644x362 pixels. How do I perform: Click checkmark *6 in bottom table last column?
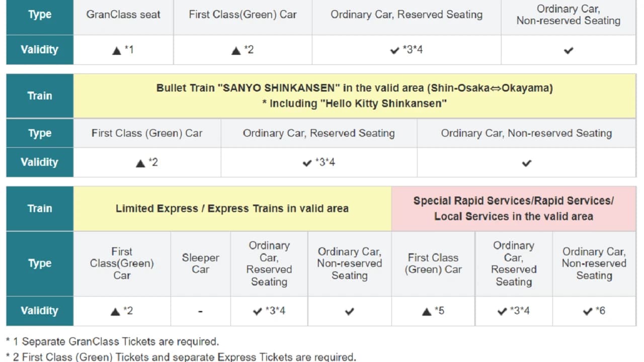point(594,311)
